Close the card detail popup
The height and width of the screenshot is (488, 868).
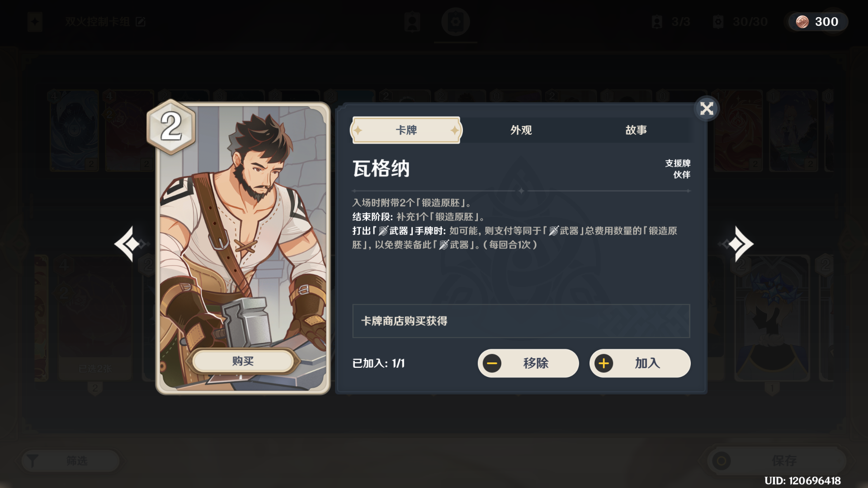pos(707,108)
